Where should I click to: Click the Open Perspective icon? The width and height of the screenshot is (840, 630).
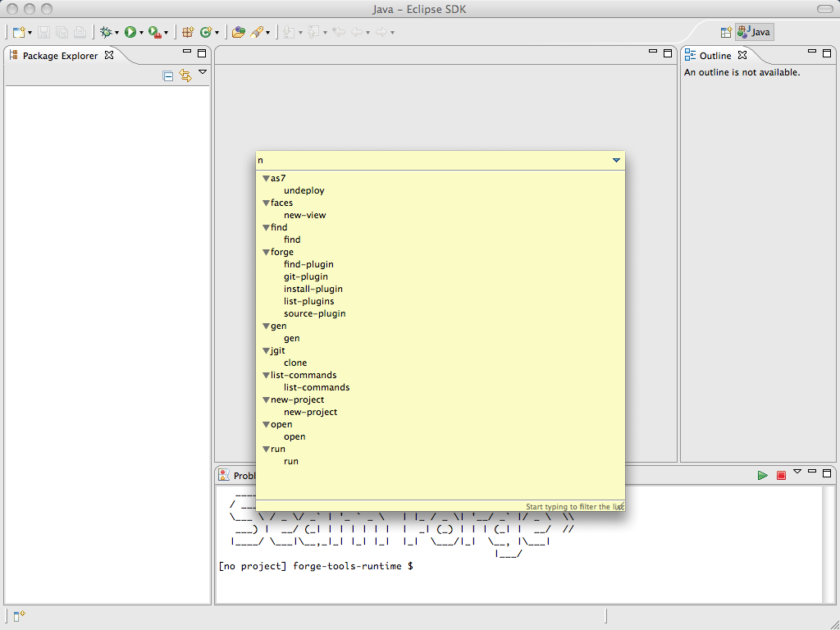click(x=726, y=32)
